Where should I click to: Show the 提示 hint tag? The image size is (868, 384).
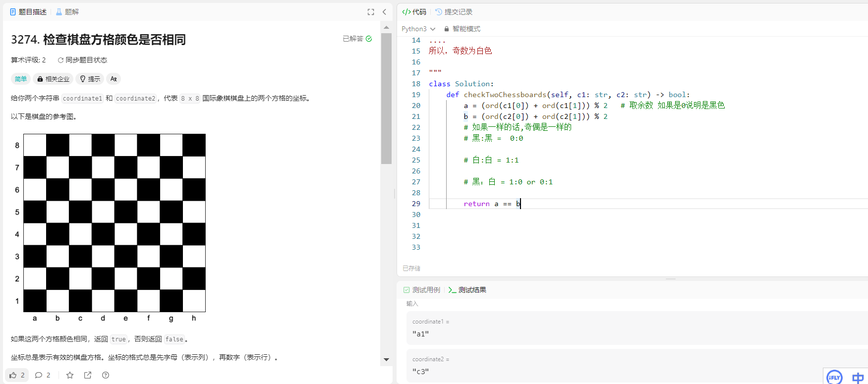point(90,79)
